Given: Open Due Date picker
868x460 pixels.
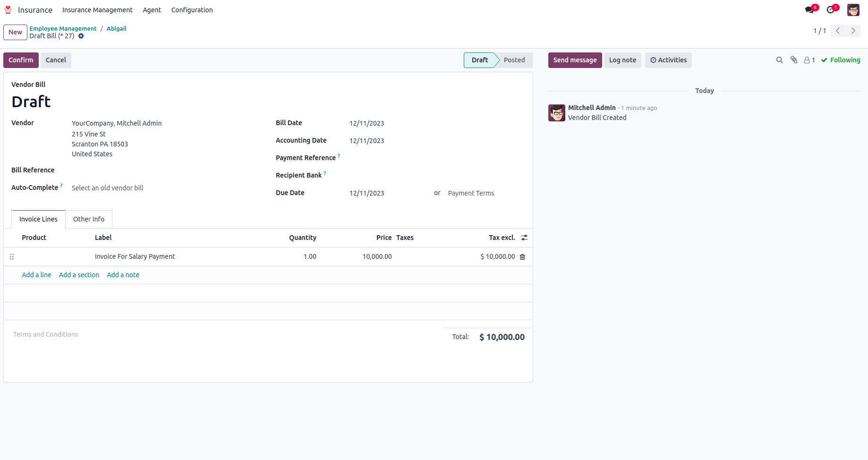Looking at the screenshot, I should pos(389,193).
